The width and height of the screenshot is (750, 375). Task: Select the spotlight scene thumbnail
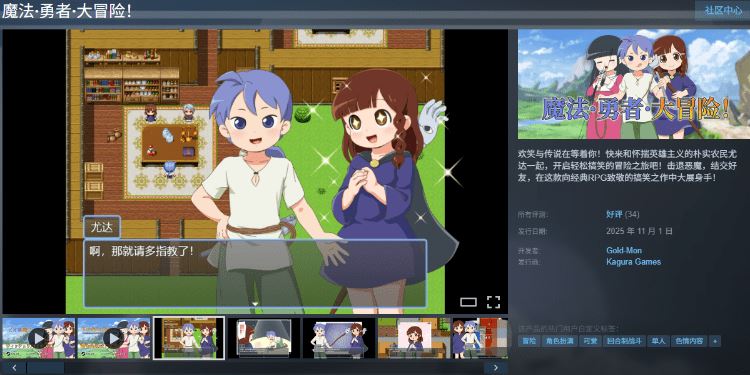(264, 338)
